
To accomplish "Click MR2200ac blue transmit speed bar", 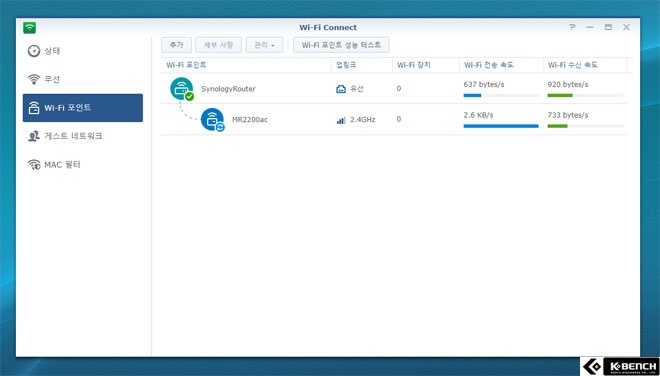I will coord(501,126).
